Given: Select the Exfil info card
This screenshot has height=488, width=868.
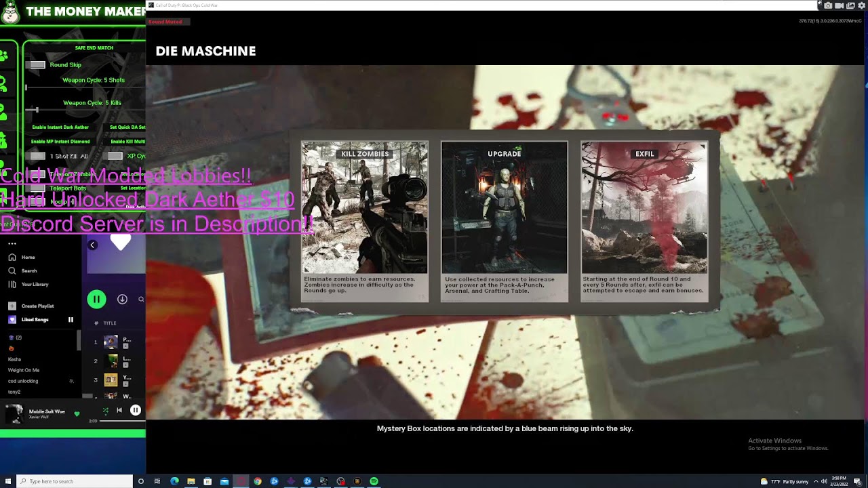Looking at the screenshot, I should 644,221.
